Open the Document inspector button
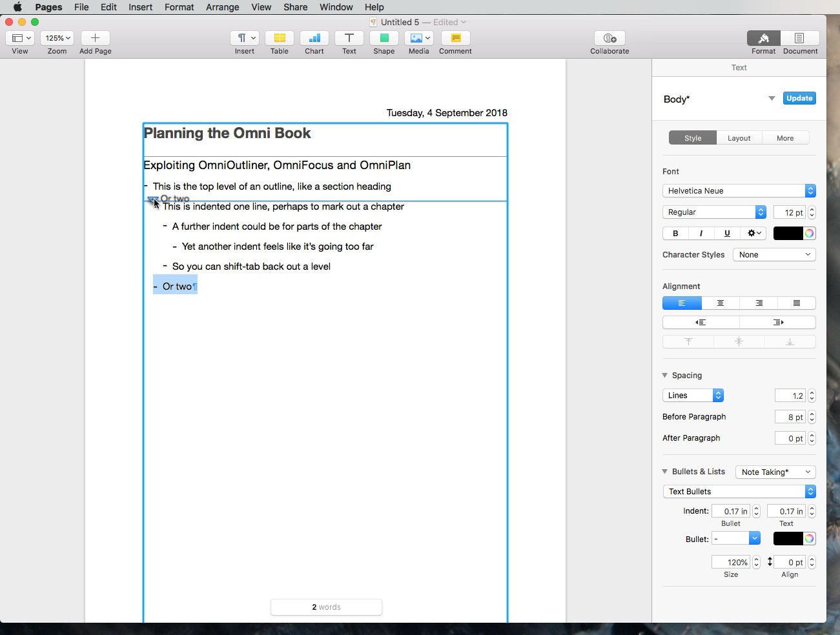Viewport: 840px width, 635px height. tap(800, 38)
